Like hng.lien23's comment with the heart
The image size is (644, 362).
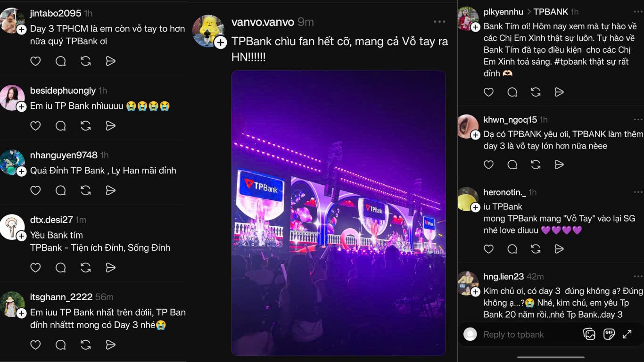coord(488,337)
